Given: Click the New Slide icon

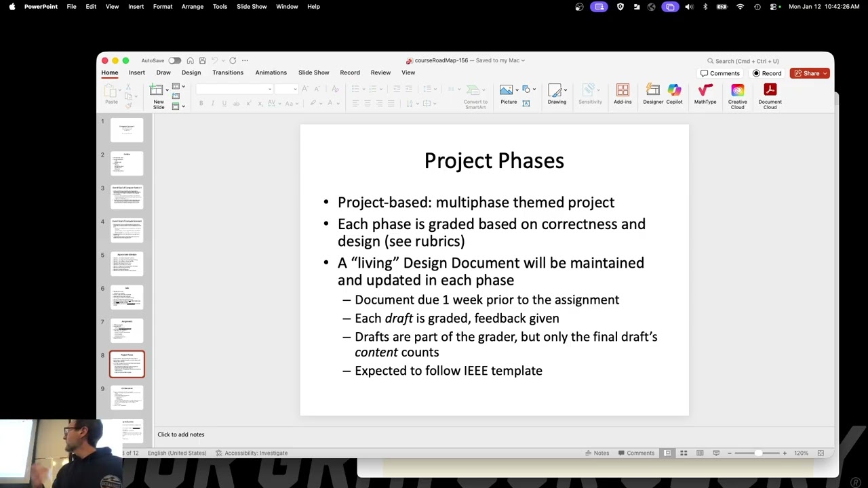Looking at the screenshot, I should 157,89.
